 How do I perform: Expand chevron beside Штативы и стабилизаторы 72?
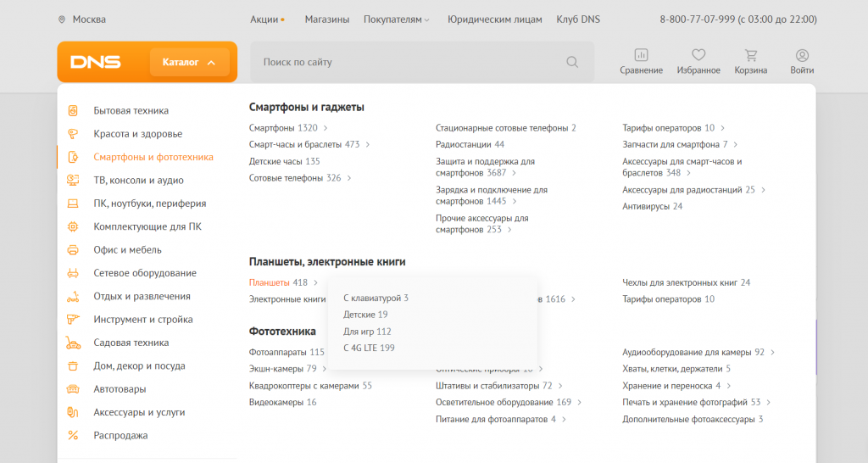coord(560,386)
